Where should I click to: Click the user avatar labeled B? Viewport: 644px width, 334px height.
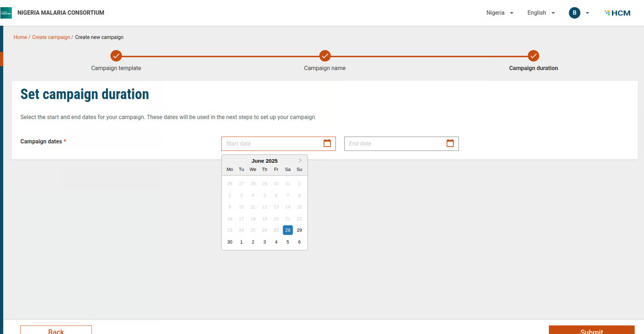tap(574, 13)
